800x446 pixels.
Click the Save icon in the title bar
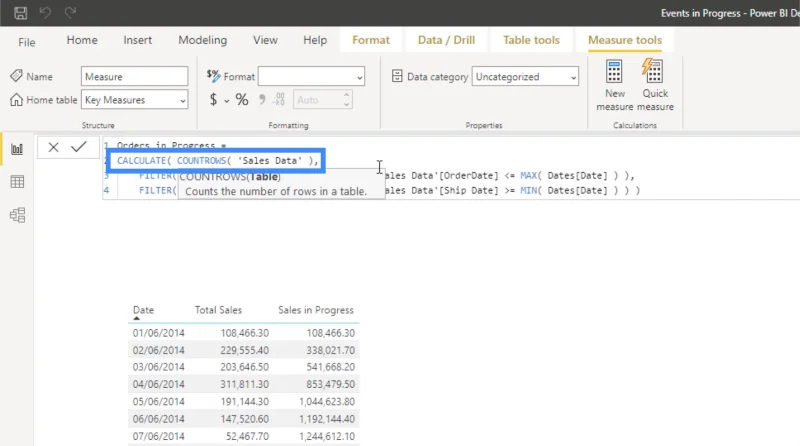coord(20,13)
